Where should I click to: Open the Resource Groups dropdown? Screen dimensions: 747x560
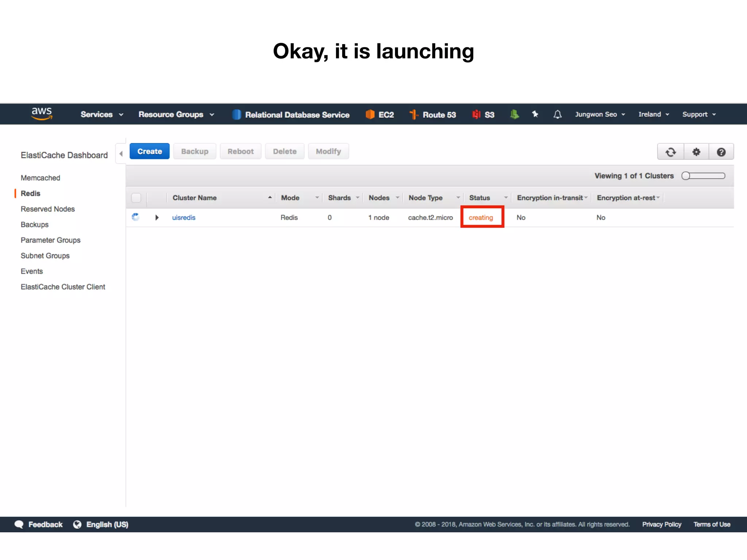pyautogui.click(x=176, y=114)
